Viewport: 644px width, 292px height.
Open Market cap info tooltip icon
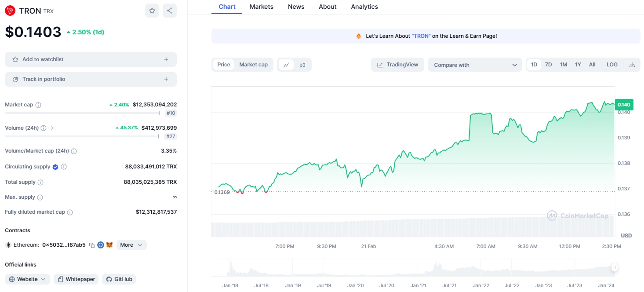click(x=38, y=105)
